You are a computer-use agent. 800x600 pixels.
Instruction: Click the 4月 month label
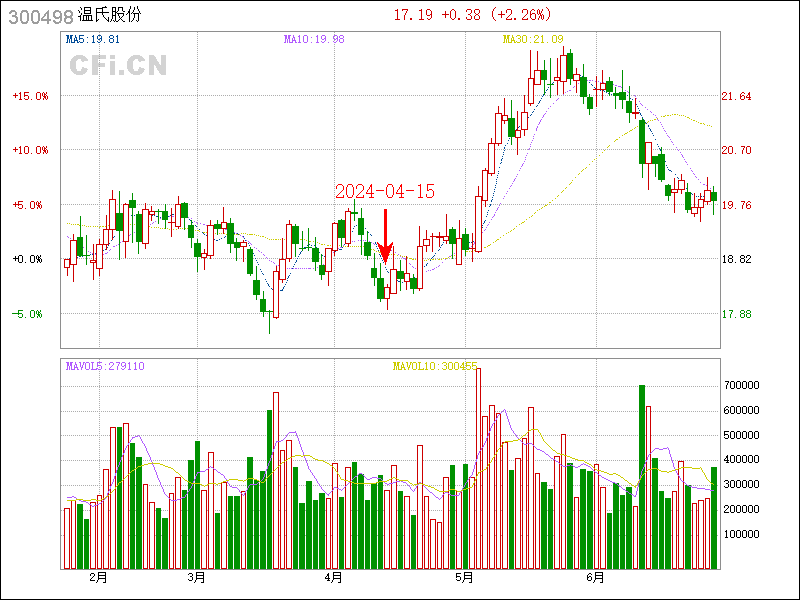point(334,578)
